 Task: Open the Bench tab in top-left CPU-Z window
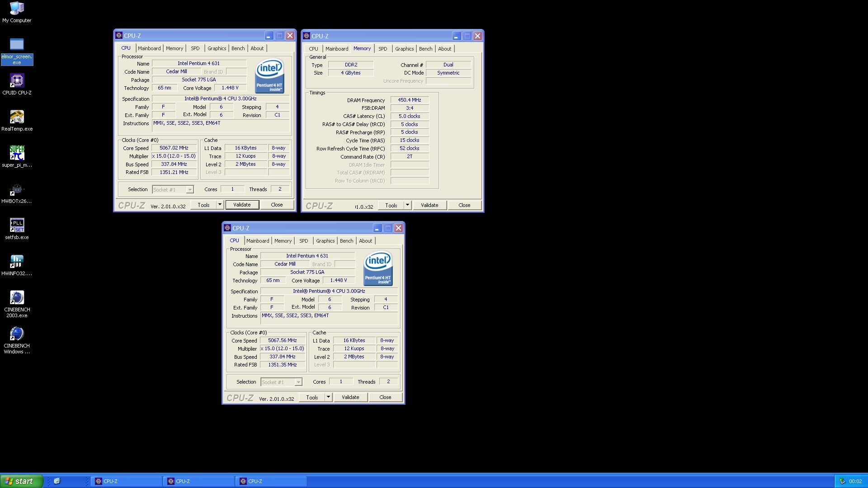[238, 48]
